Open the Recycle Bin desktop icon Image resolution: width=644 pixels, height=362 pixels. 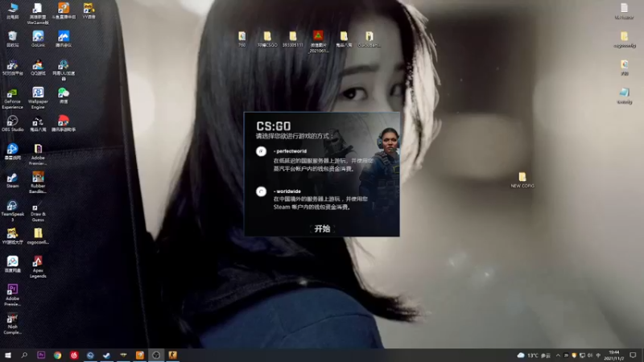coord(12,39)
